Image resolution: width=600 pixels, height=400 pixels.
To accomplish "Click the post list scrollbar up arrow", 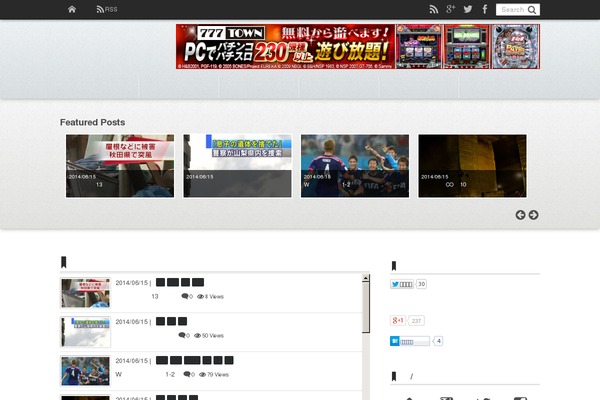I will click(366, 278).
